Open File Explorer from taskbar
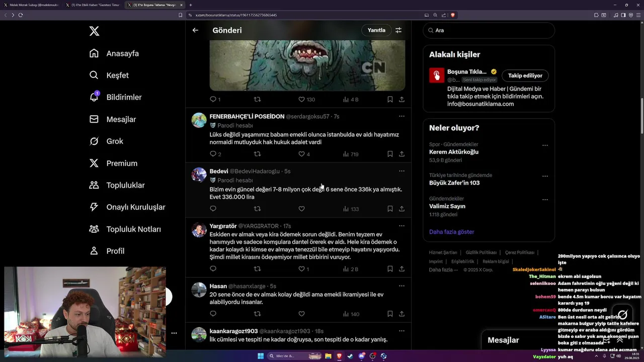 coord(328,356)
